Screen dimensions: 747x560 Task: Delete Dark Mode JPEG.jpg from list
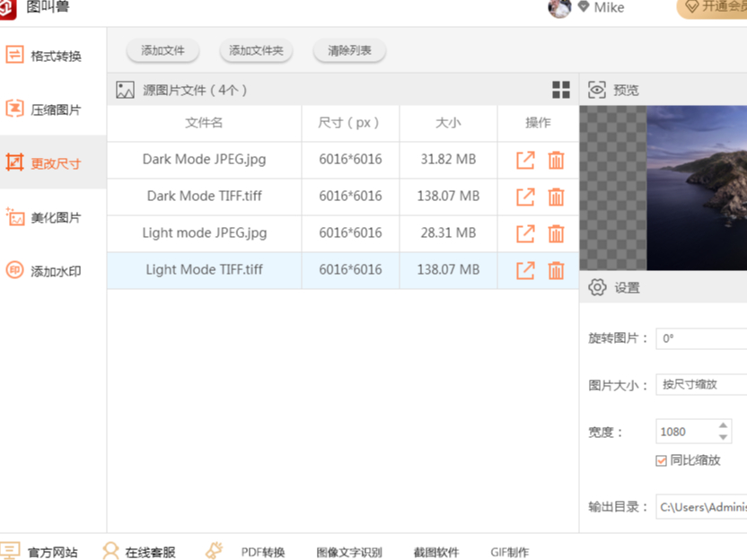click(x=556, y=160)
